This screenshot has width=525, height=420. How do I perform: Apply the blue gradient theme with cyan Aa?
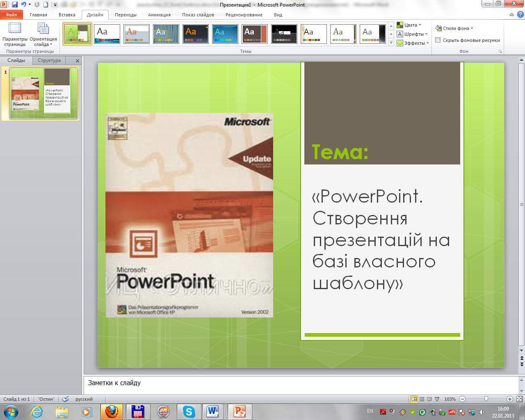click(x=225, y=34)
